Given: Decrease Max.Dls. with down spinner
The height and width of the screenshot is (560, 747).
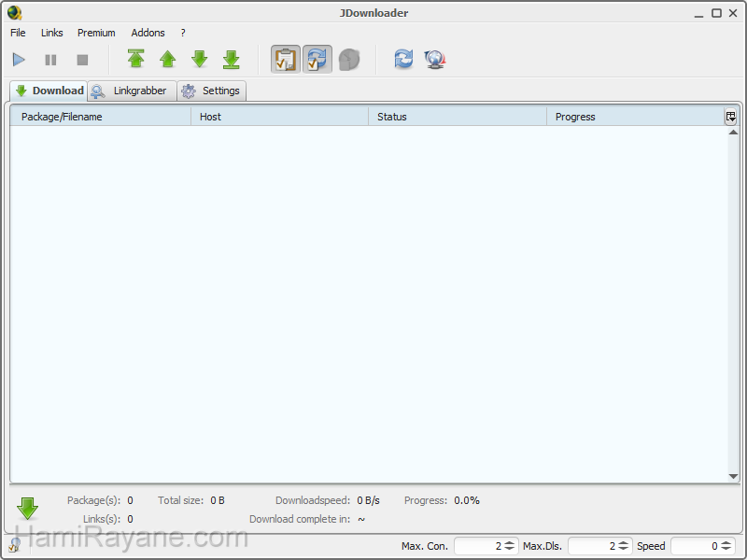Looking at the screenshot, I should [623, 549].
